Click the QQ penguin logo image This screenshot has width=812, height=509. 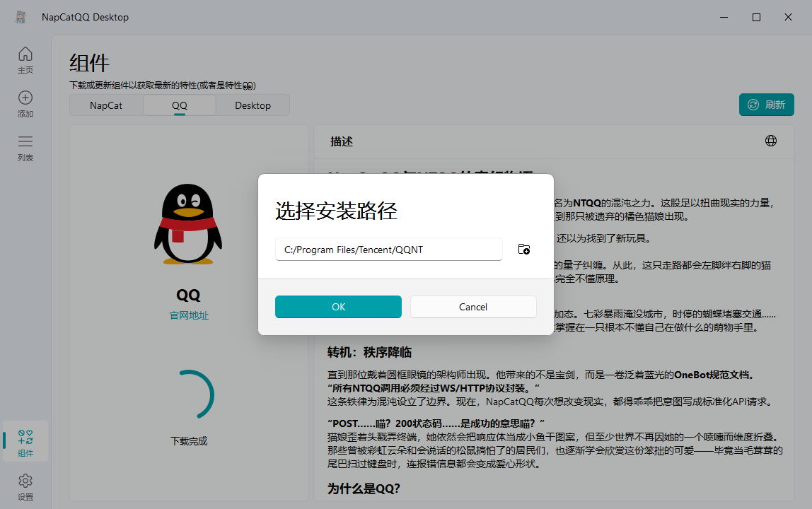click(x=188, y=224)
